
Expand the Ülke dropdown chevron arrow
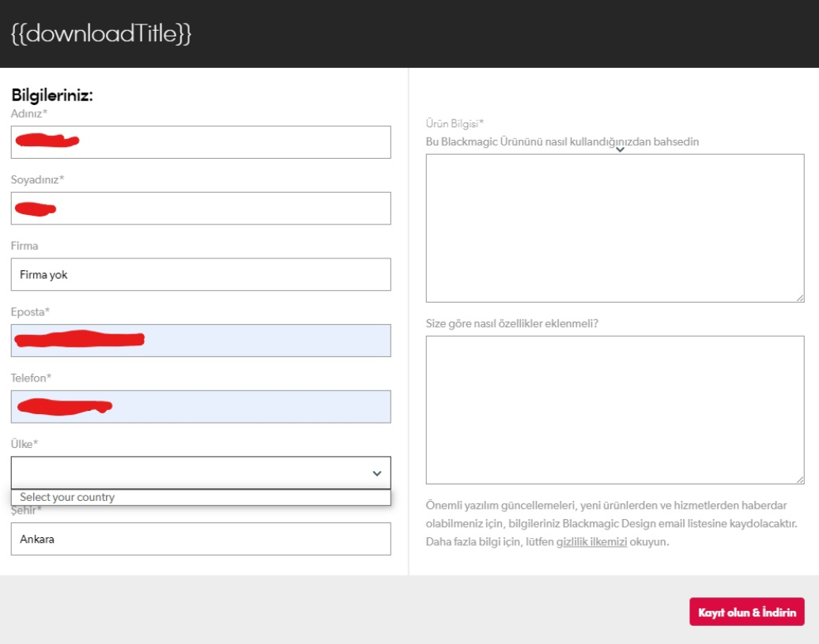coord(376,473)
